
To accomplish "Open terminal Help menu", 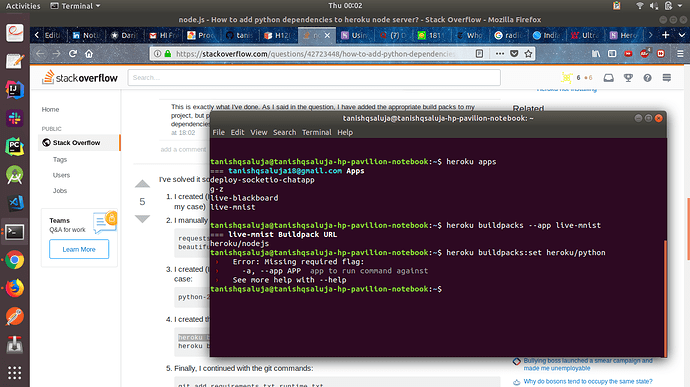I will point(345,132).
